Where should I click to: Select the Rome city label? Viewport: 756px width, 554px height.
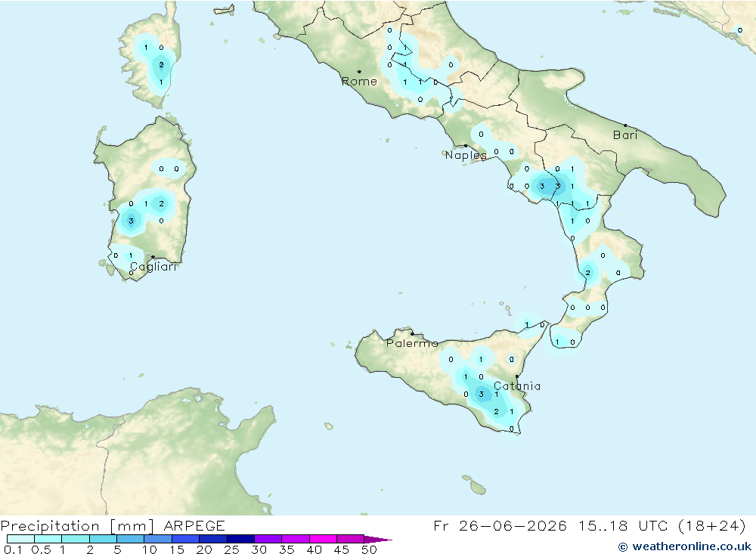(x=359, y=82)
